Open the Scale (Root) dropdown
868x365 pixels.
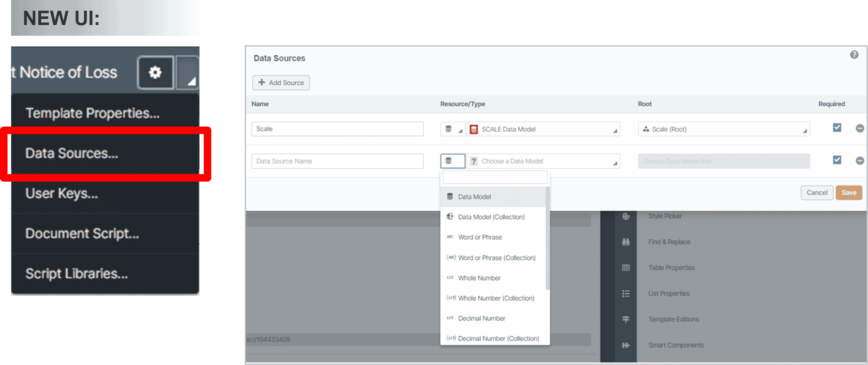(x=724, y=129)
